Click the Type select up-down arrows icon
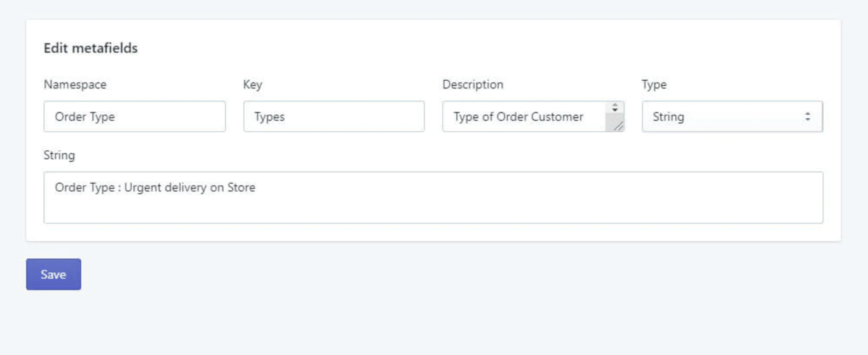 pos(808,117)
